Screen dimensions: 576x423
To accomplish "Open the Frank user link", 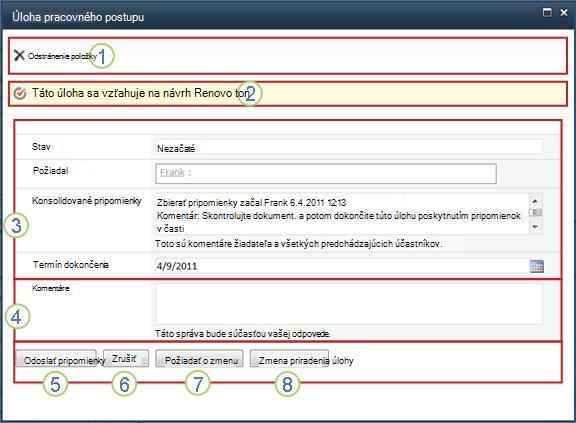I will pos(172,172).
